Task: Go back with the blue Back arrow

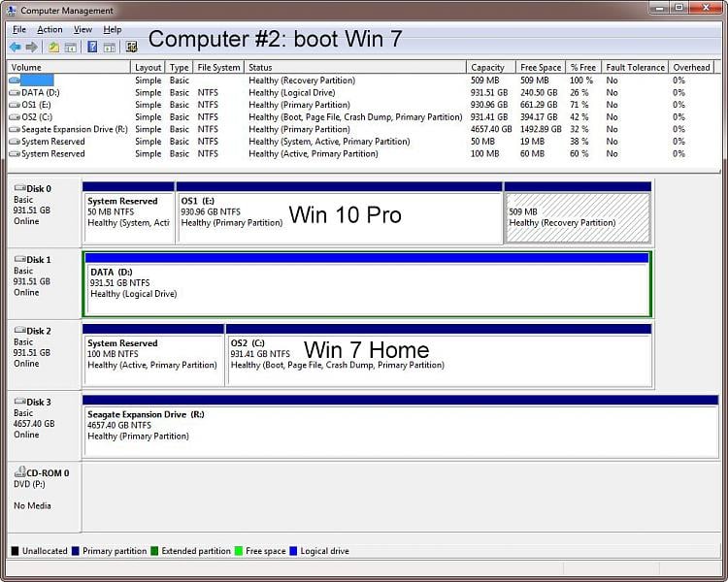Action: click(15, 47)
